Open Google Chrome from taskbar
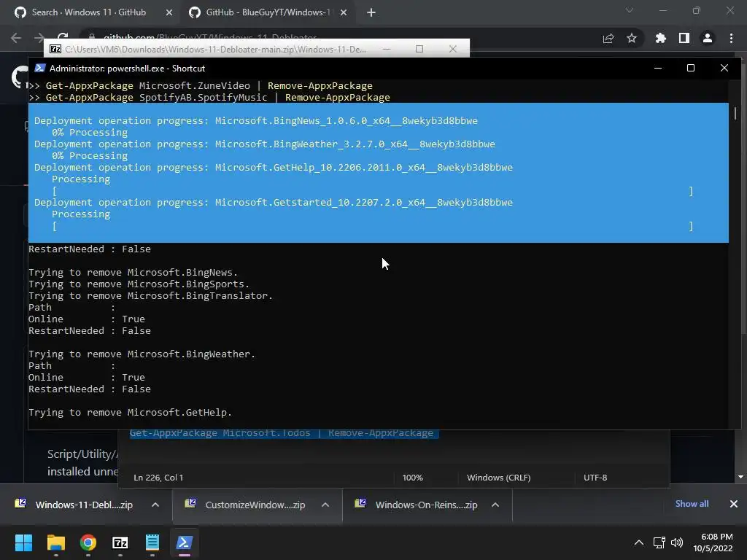The height and width of the screenshot is (560, 747). [x=88, y=542]
